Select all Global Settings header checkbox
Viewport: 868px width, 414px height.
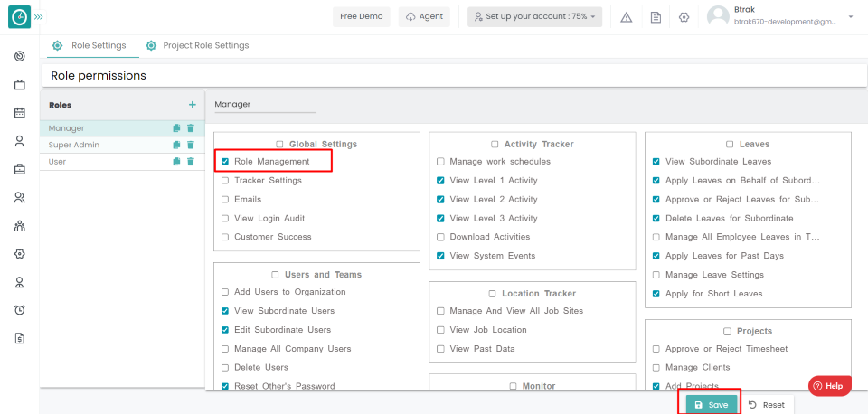pos(280,144)
